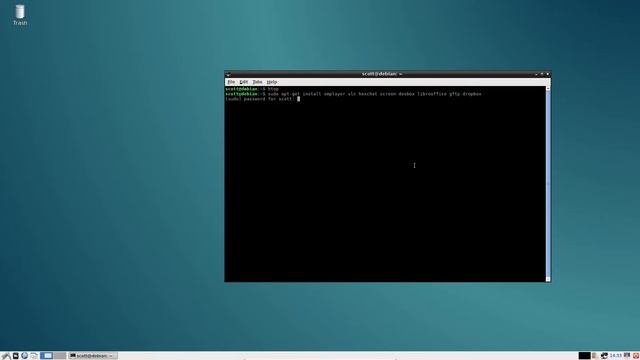Screen dimensions: 640x360
Task: Close the scott@debian terminal window
Action: (547, 74)
